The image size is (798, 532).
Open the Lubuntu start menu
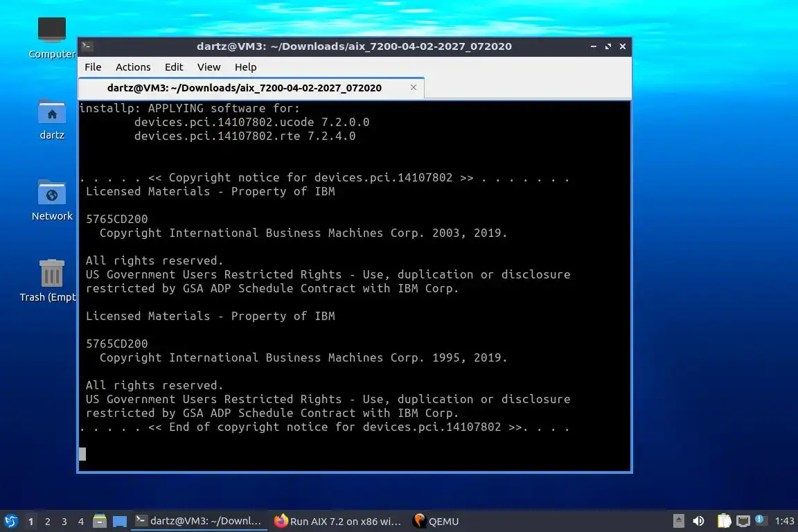point(10,521)
